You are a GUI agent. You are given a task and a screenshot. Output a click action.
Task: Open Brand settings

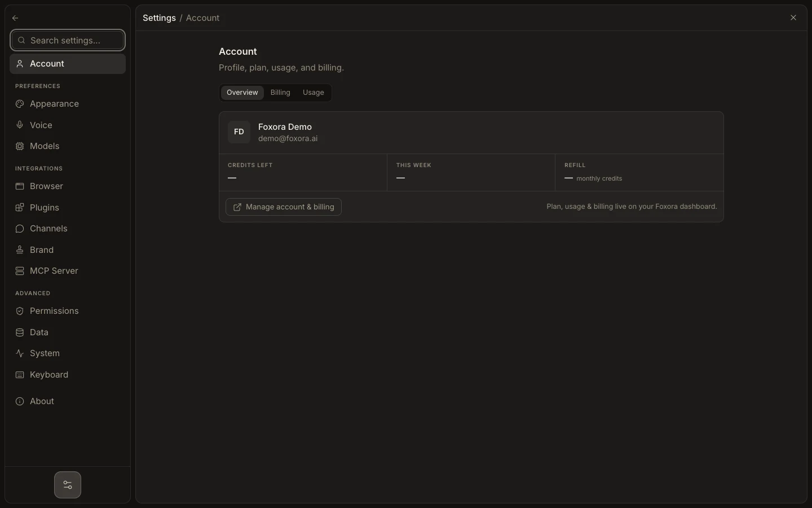click(x=68, y=250)
